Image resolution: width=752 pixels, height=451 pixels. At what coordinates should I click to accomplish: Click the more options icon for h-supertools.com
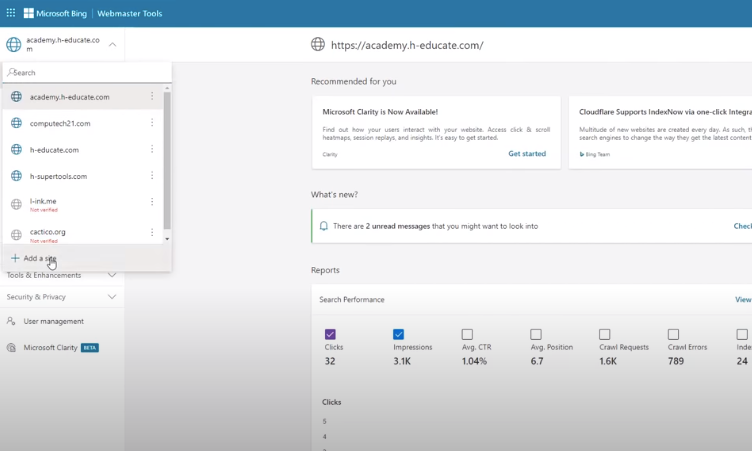pyautogui.click(x=152, y=176)
